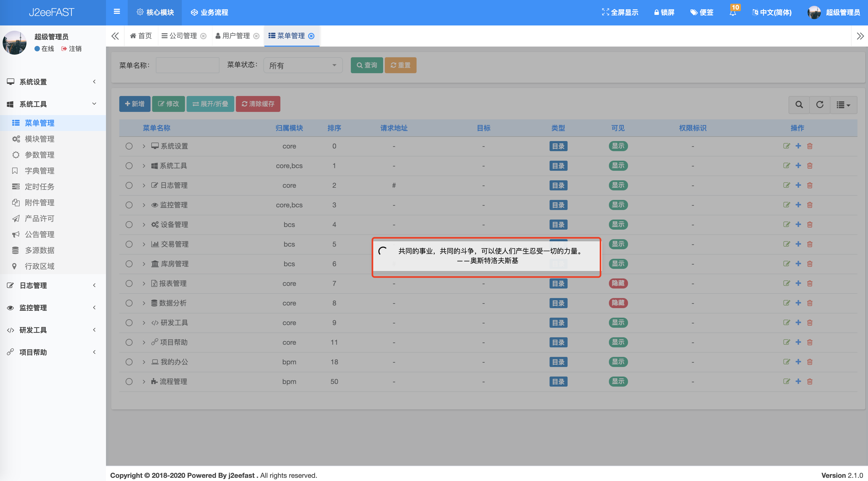Edit the 研发工具 row with the pencil icon
This screenshot has height=481, width=868.
click(x=786, y=322)
